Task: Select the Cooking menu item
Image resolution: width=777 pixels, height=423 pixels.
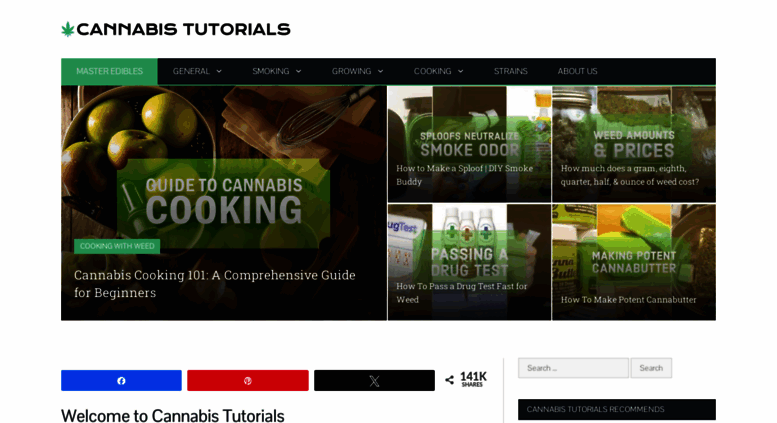Action: (x=433, y=71)
